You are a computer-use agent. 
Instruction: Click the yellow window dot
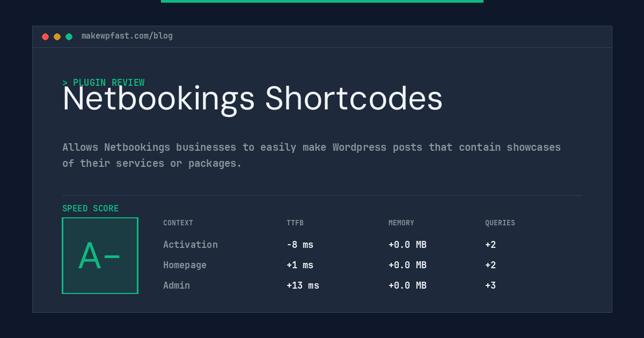57,36
